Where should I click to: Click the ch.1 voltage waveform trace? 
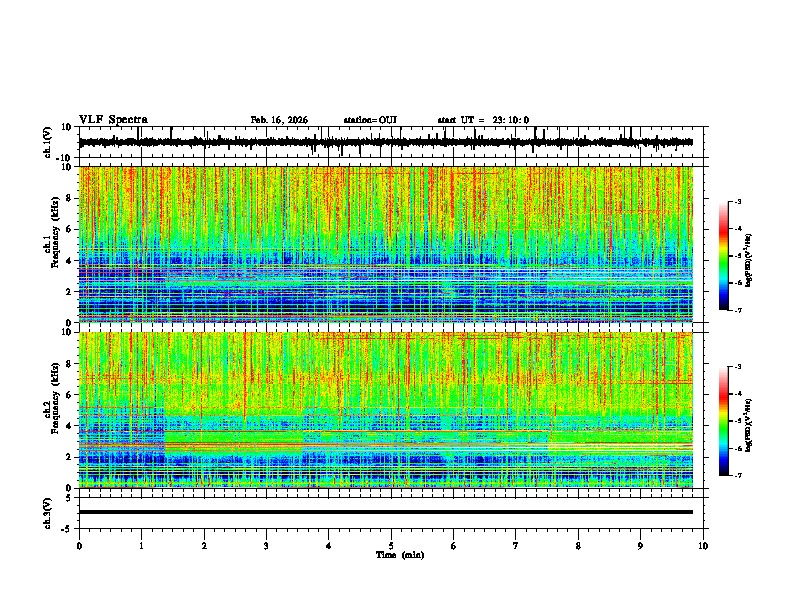[x=386, y=142]
